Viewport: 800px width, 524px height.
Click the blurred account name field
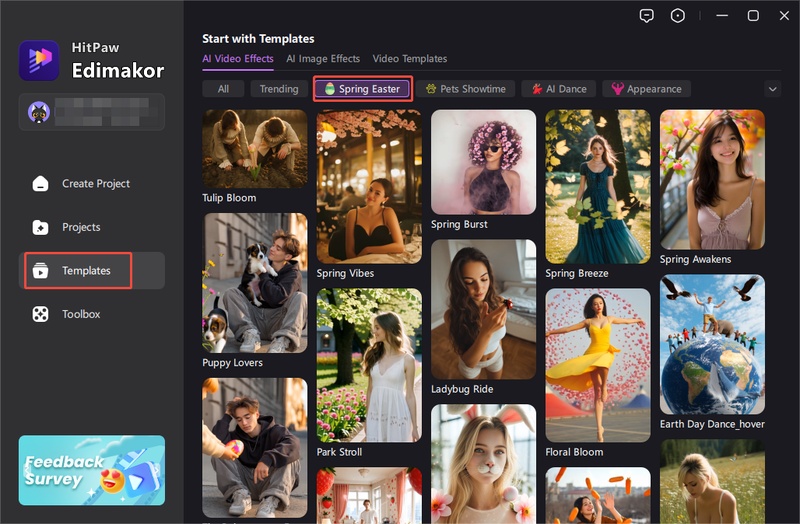click(x=102, y=112)
